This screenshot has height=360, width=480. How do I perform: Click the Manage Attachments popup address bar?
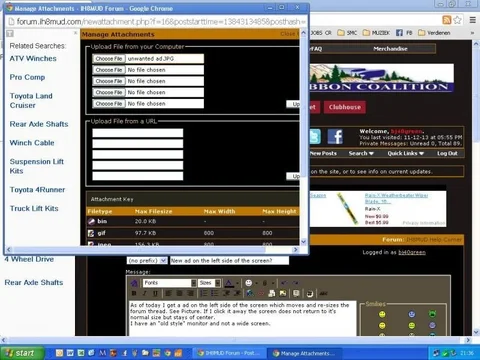[x=161, y=22]
